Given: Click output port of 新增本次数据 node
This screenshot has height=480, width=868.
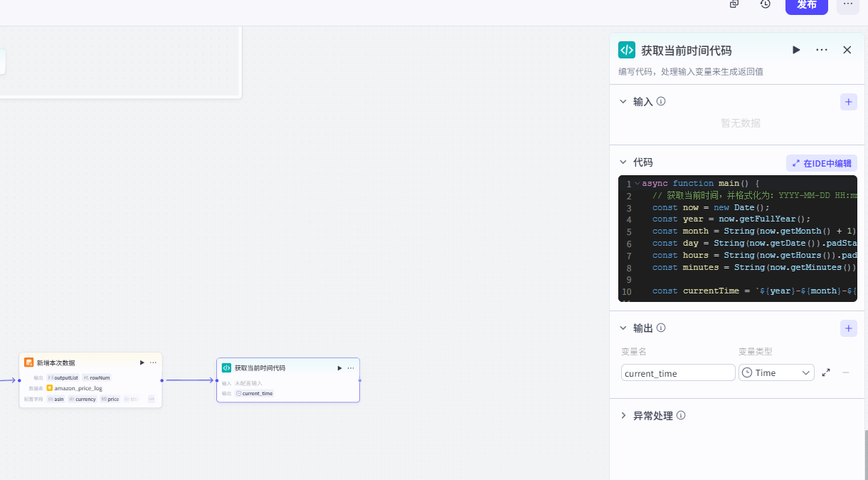Looking at the screenshot, I should click(x=162, y=380).
